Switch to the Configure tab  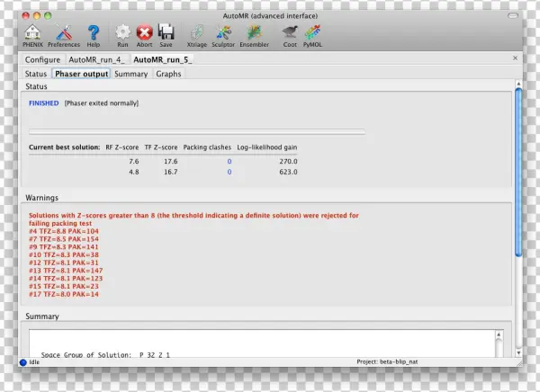coord(42,60)
